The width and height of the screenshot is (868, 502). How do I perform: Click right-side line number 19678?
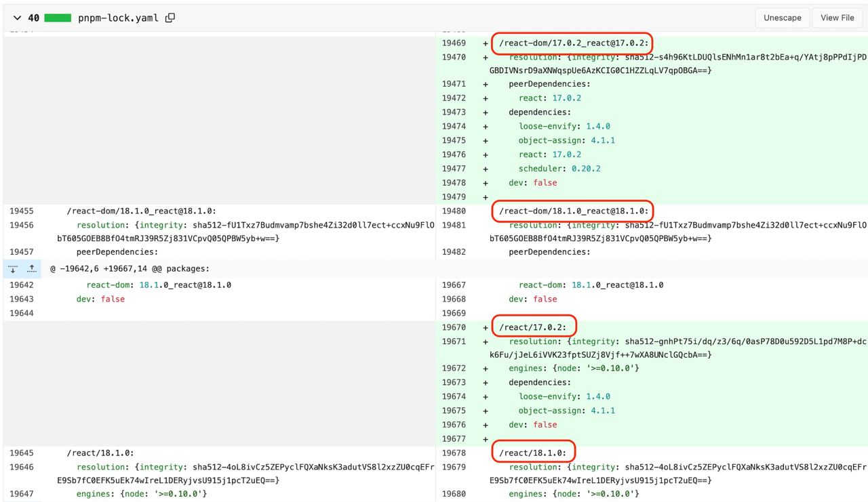pyautogui.click(x=454, y=453)
